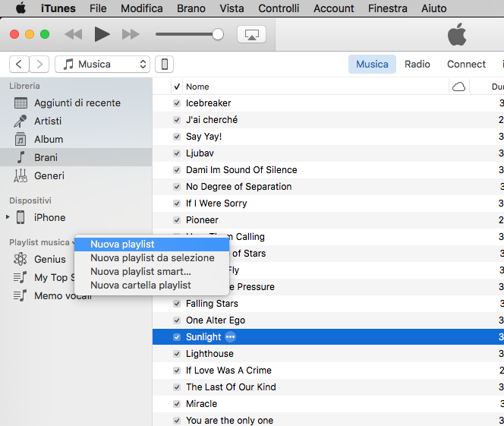Open the Artisti microphone entry
Viewport: 504px width, 426px height.
(x=76, y=121)
